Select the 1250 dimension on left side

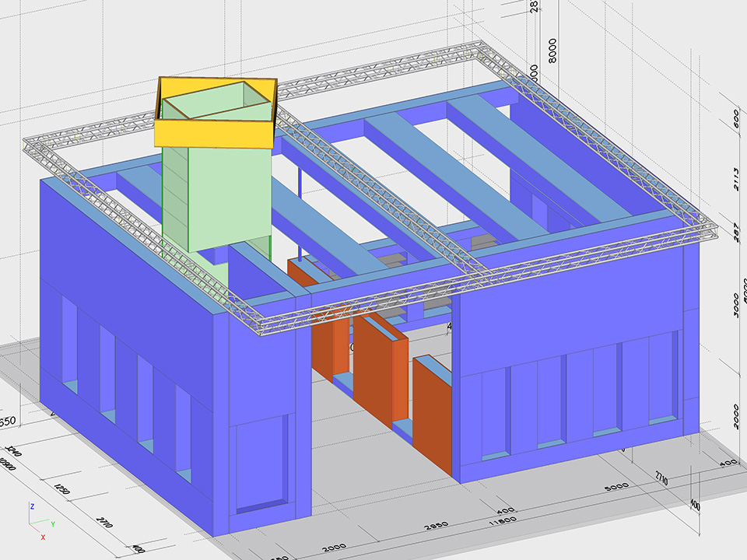click(x=61, y=492)
